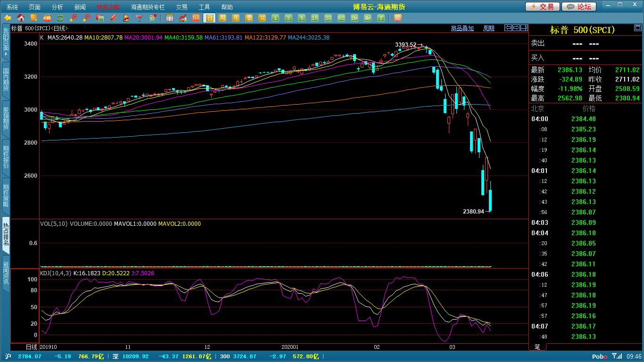
Task: Open the 分析 menu
Action: point(57,7)
